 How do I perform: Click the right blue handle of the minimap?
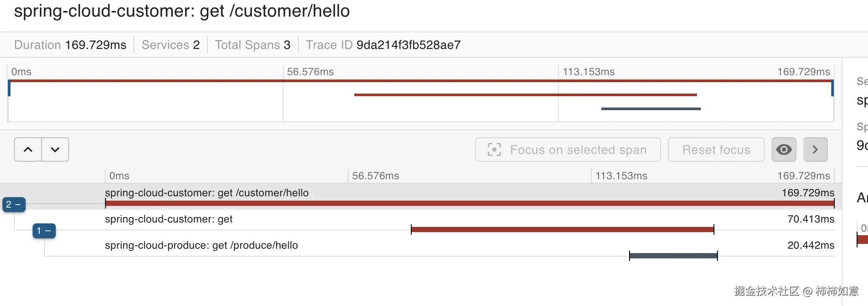coord(832,88)
